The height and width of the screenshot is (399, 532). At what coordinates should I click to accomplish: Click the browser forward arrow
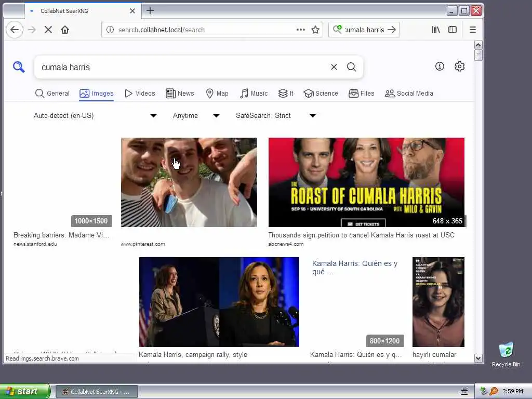(x=32, y=30)
